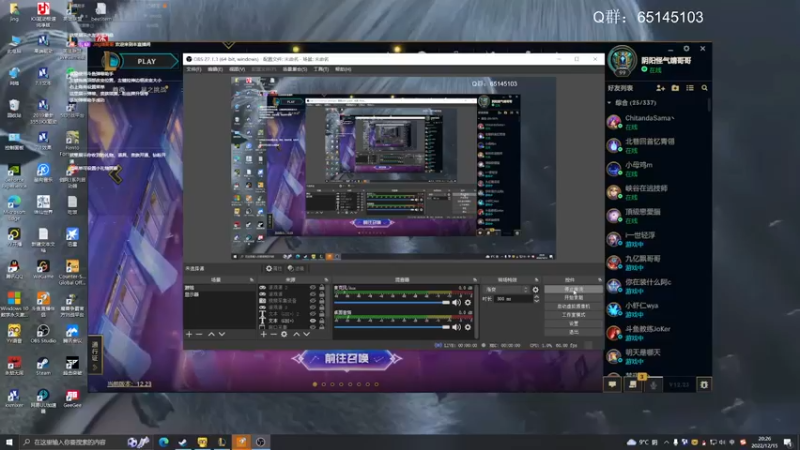Screen dimensions: 800x450
Task: Open the missions icon with notification badge
Action: point(633,385)
